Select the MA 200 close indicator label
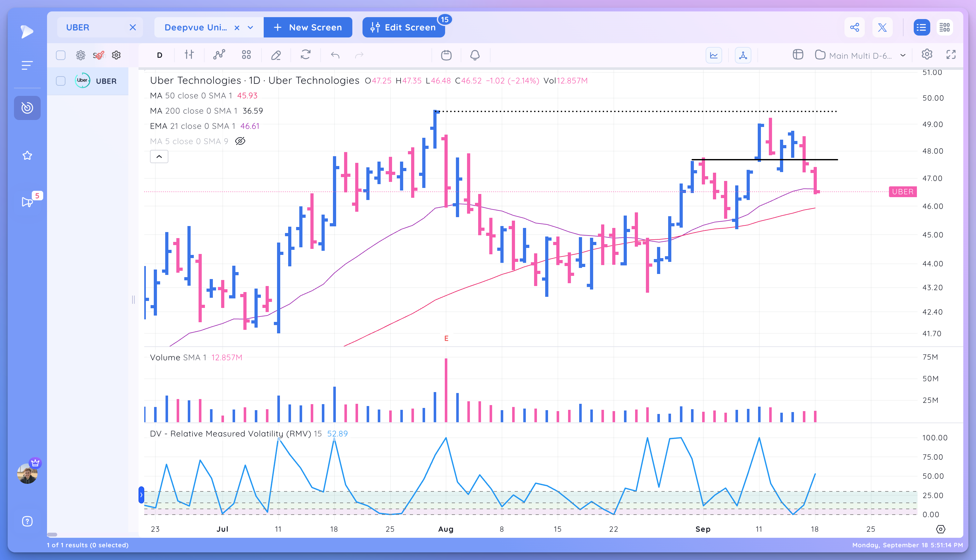The height and width of the screenshot is (560, 976). (x=193, y=111)
